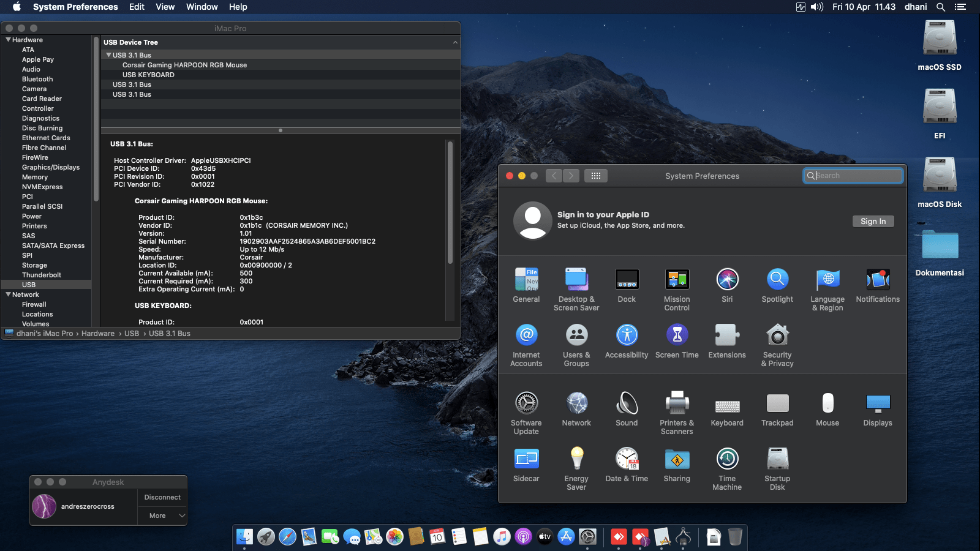
Task: Click the System Preferences search field
Action: 853,176
